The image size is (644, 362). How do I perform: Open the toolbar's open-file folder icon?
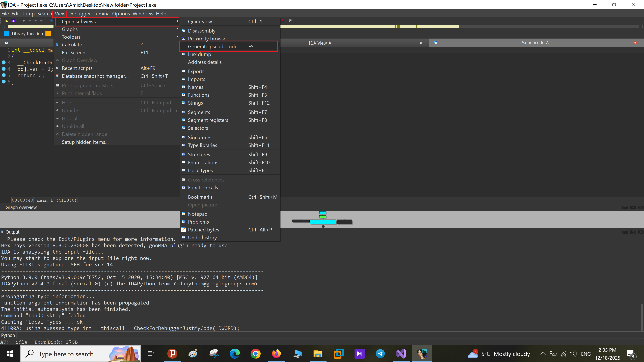(7, 21)
